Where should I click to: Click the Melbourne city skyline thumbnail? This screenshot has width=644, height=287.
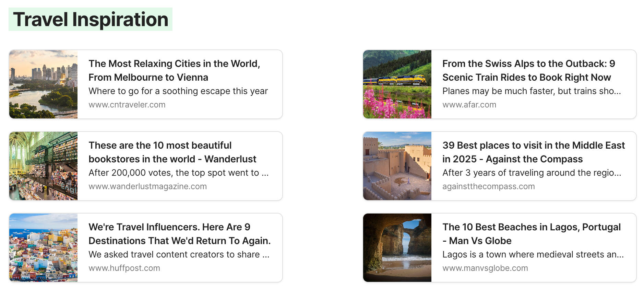coord(43,84)
